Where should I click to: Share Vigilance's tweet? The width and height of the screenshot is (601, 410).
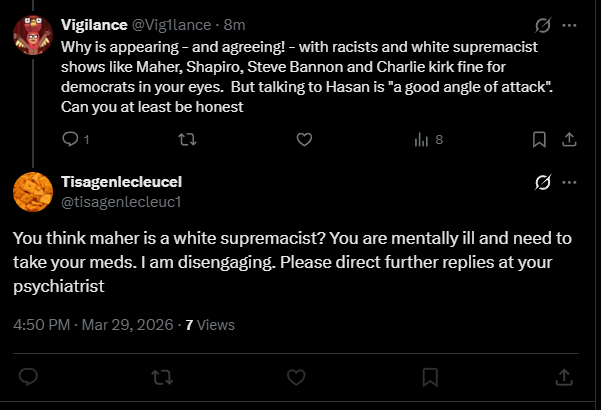click(x=567, y=139)
